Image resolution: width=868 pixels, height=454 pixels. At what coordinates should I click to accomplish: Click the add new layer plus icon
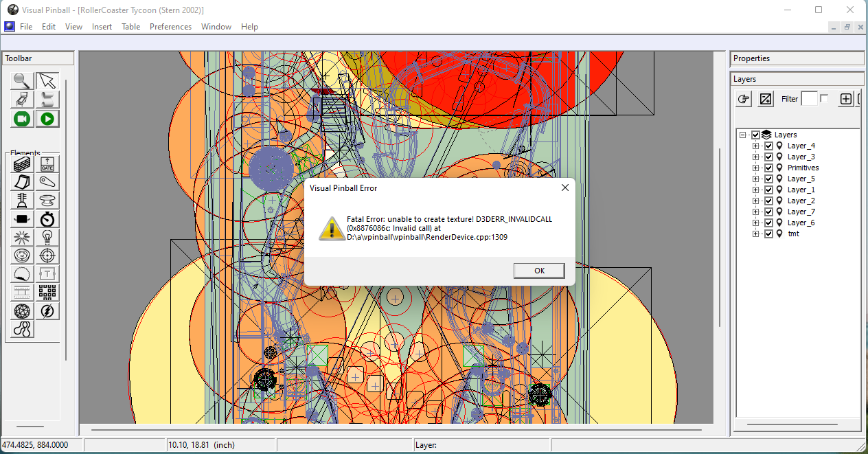846,99
